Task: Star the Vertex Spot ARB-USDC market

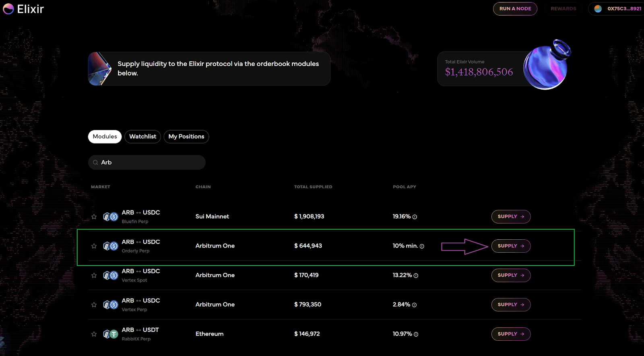Action: point(94,275)
